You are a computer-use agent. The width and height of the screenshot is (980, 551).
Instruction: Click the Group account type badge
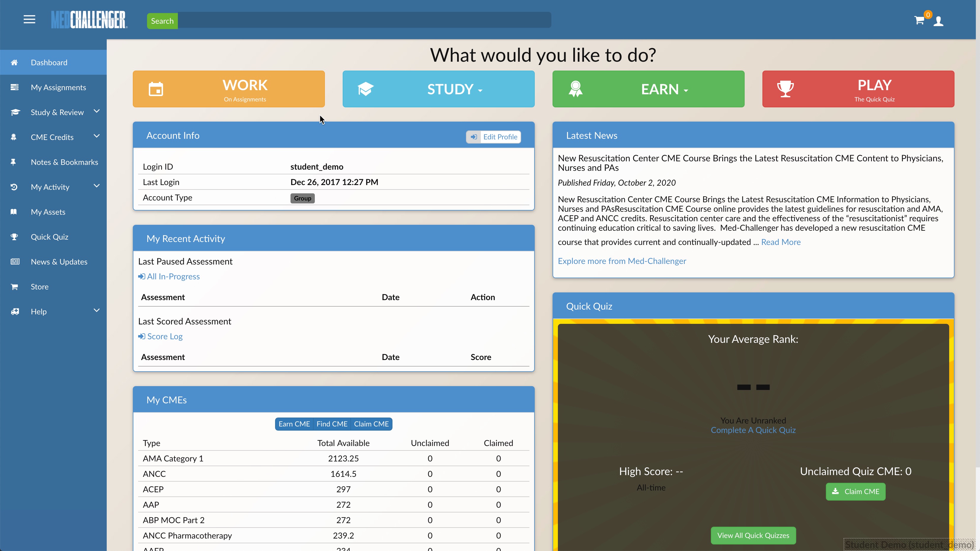point(302,198)
